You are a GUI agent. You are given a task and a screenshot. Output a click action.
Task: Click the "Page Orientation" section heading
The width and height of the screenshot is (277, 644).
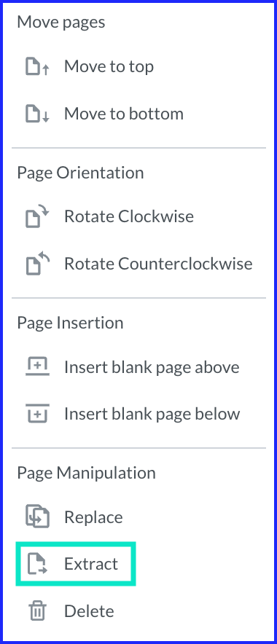[x=81, y=173]
